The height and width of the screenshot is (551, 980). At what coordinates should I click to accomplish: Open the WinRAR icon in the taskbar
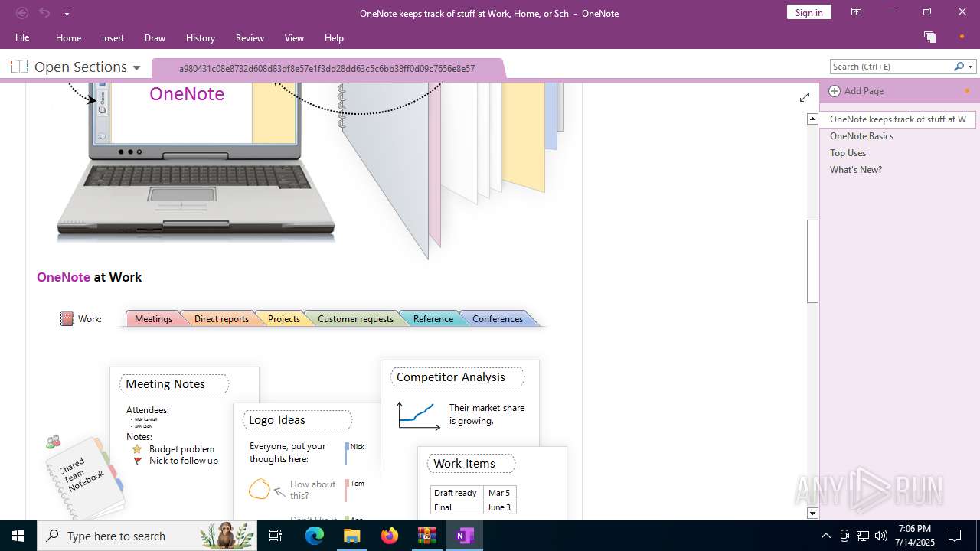pyautogui.click(x=426, y=536)
